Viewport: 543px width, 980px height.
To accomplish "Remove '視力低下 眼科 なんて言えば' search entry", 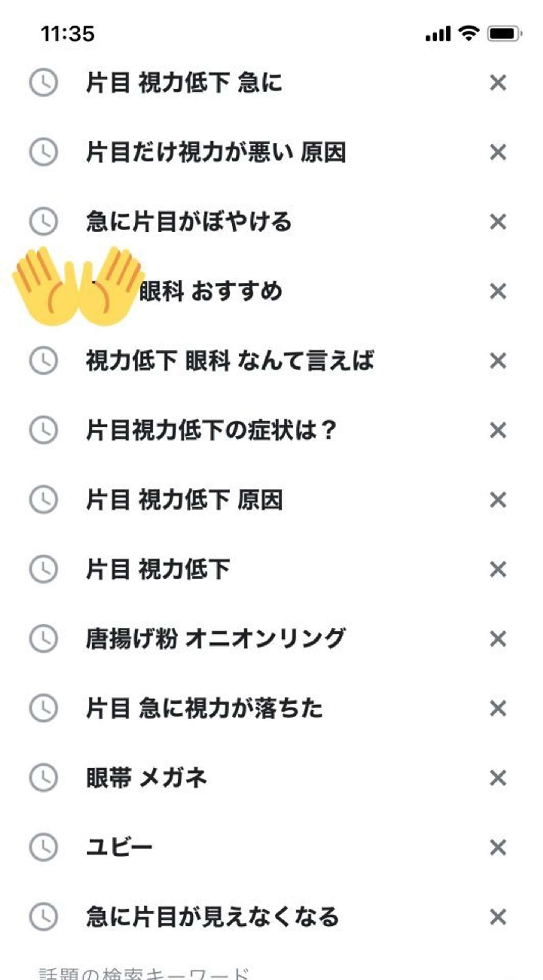I will coord(498,361).
